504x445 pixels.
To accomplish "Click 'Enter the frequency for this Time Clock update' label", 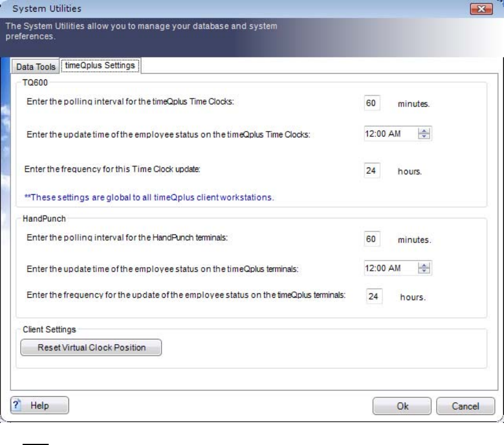I will 112,169.
